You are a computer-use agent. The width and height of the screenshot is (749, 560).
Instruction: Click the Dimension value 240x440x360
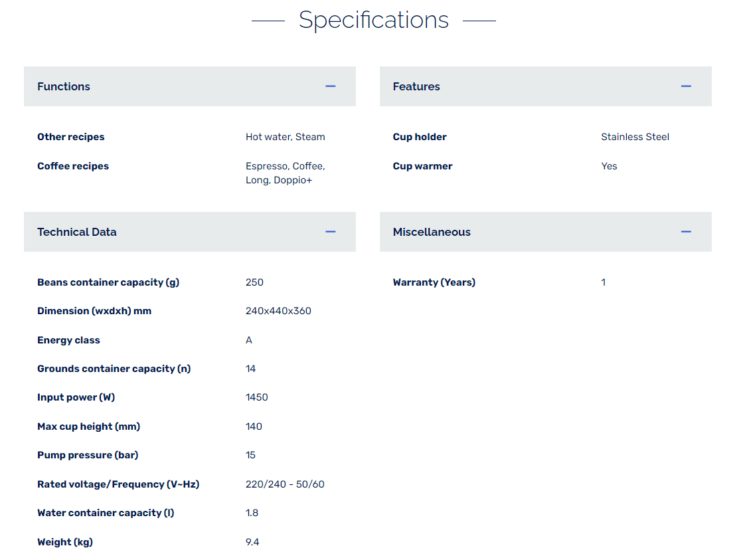point(278,311)
